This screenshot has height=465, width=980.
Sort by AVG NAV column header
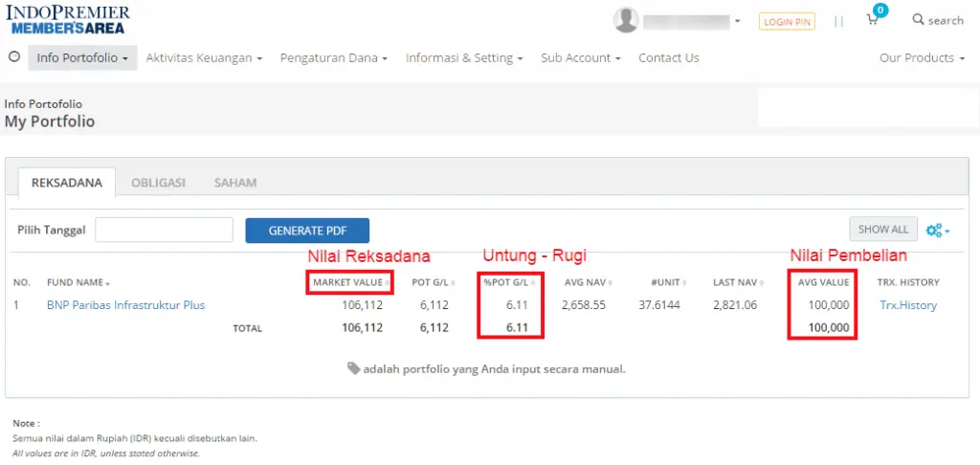pos(588,282)
